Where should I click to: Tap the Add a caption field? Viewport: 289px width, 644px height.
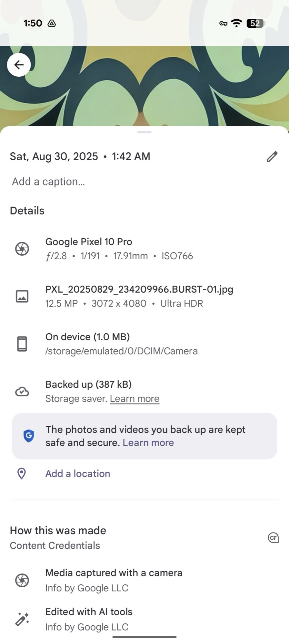click(x=48, y=182)
